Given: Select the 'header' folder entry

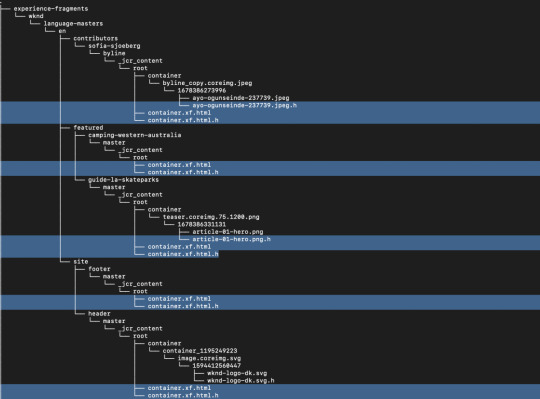Looking at the screenshot, I should 99,314.
